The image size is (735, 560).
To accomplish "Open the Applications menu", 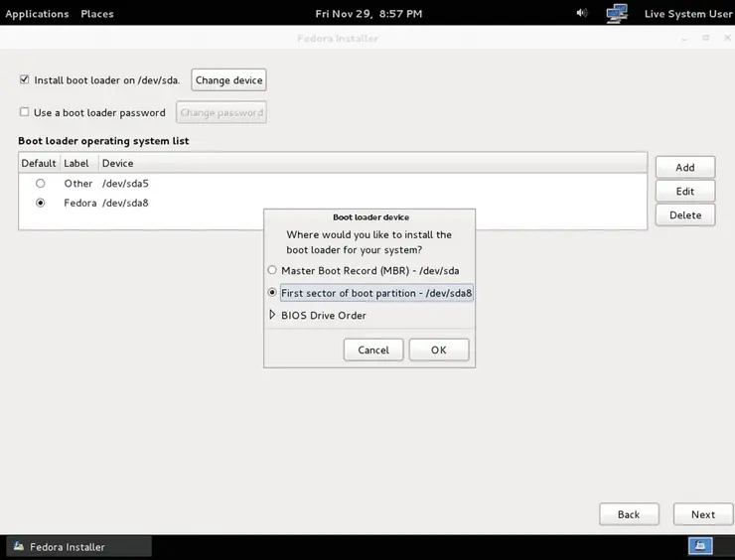I will 37,14.
